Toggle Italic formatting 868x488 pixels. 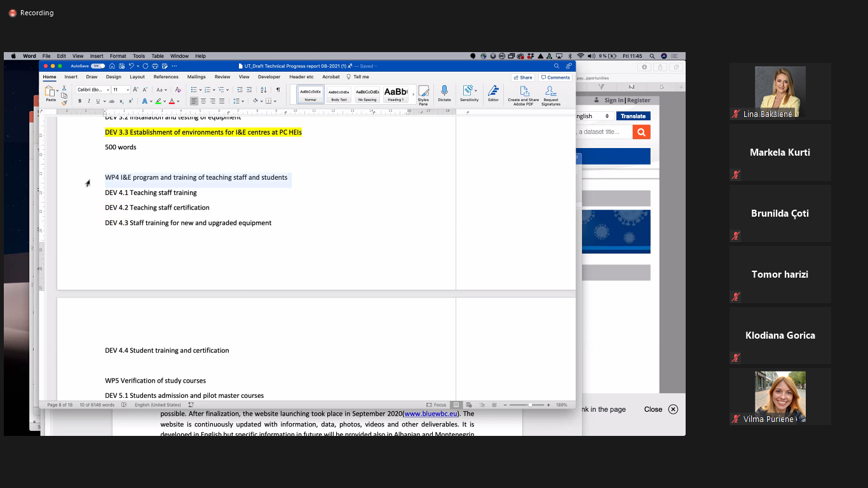tap(89, 101)
